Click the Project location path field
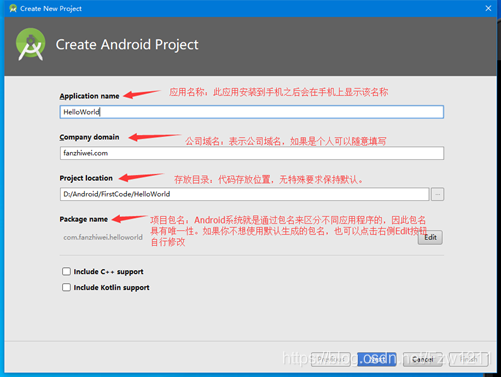The height and width of the screenshot is (377, 501). 244,194
